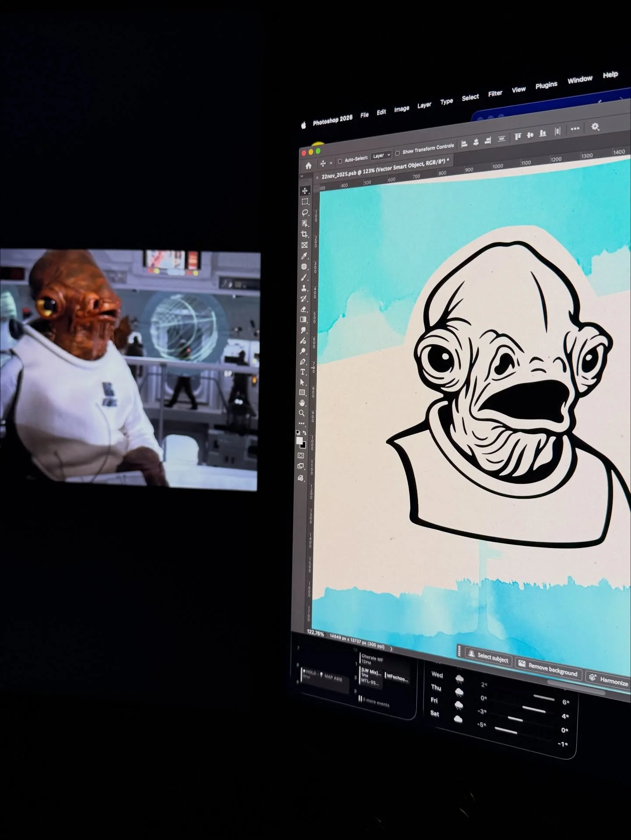Open the Edit menu

click(382, 112)
